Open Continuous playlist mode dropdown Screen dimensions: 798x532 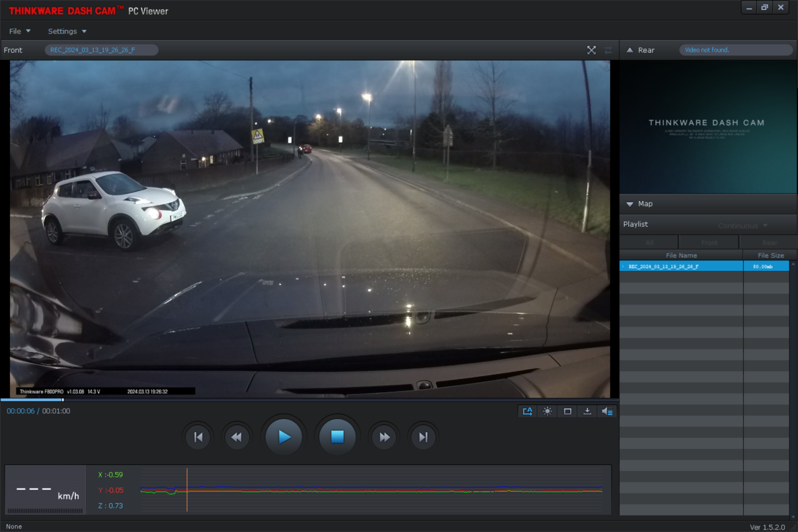[x=743, y=226]
